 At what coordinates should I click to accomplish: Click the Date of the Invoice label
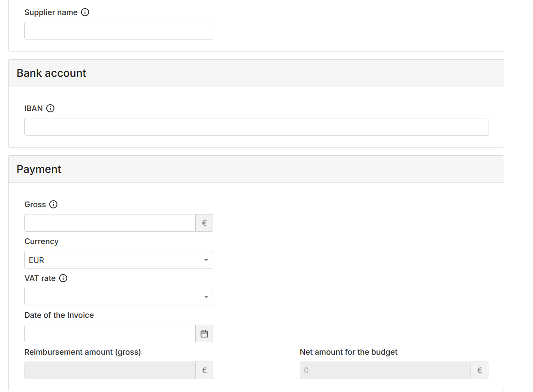tap(59, 315)
